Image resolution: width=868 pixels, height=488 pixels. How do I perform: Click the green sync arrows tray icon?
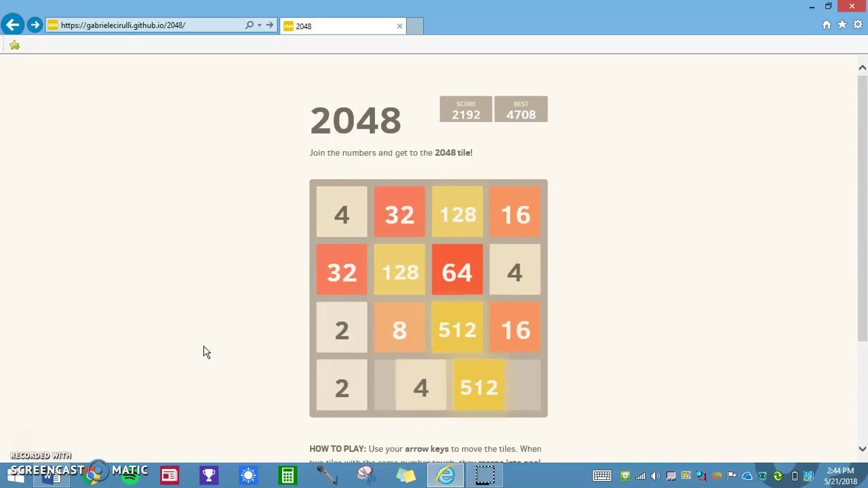click(x=778, y=476)
